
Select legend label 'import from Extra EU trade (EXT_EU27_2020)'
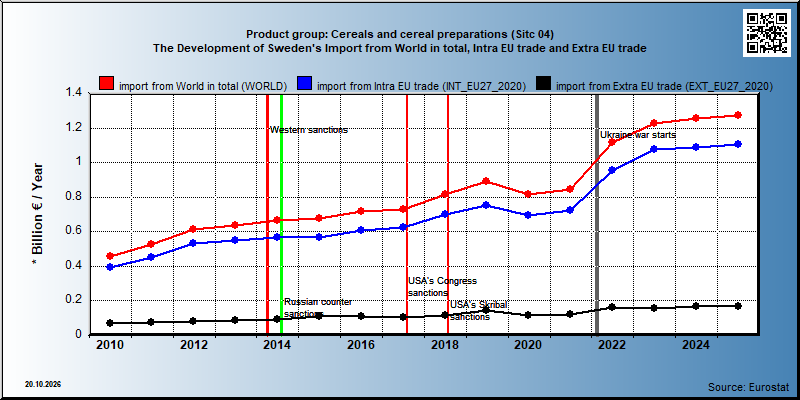click(664, 86)
